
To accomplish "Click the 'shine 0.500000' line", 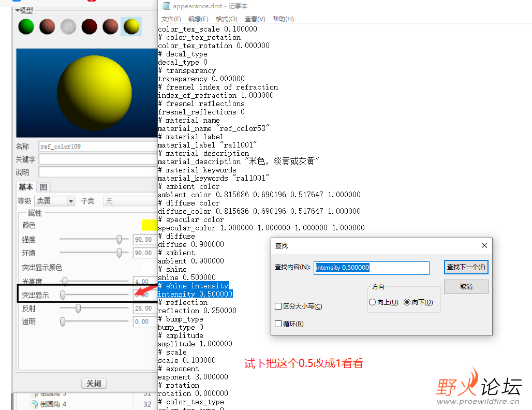I will click(187, 277).
